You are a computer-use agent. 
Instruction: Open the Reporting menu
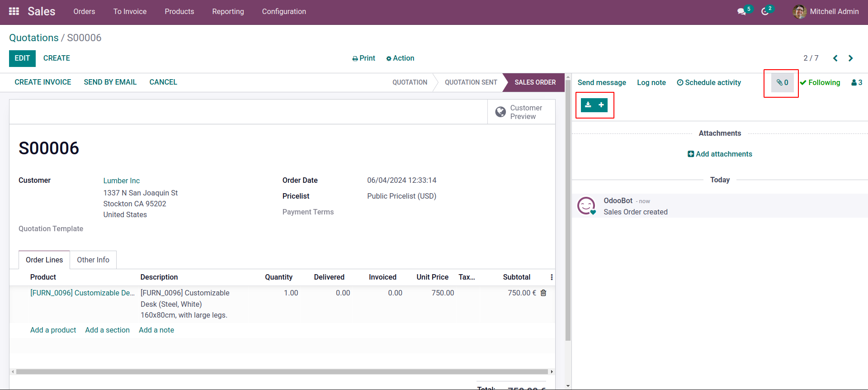coord(228,12)
